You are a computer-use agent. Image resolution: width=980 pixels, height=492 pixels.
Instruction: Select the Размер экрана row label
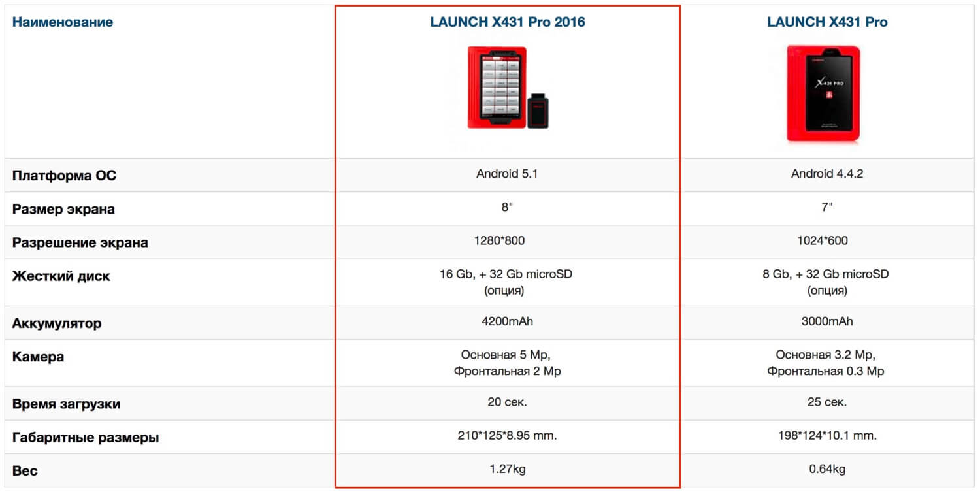coord(63,210)
